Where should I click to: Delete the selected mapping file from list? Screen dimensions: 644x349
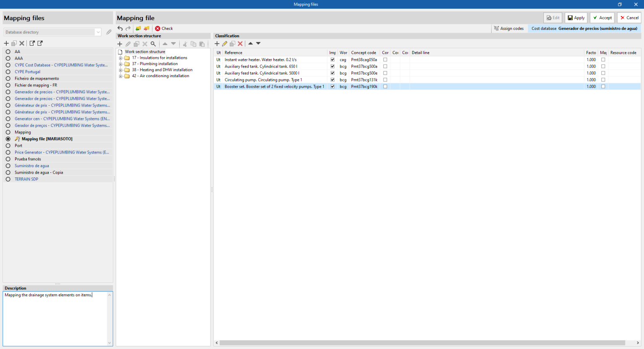pyautogui.click(x=22, y=43)
